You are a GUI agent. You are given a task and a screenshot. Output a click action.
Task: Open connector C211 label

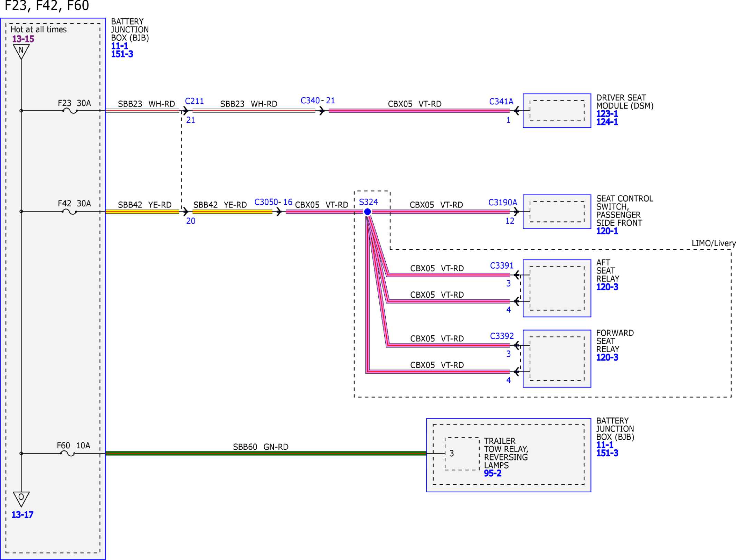coord(194,101)
